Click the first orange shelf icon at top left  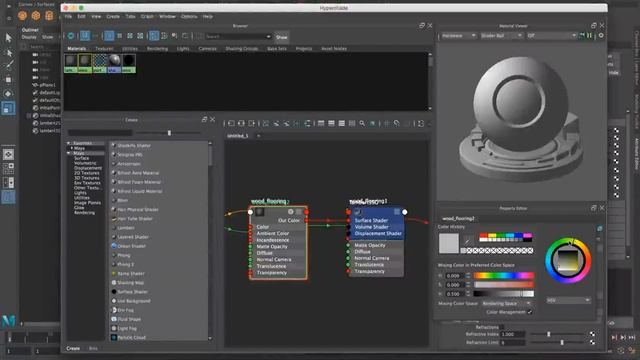[x=22, y=16]
